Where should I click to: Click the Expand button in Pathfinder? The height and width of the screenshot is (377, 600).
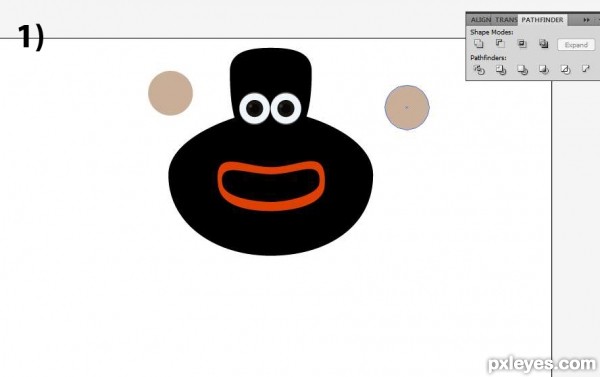pyautogui.click(x=576, y=45)
